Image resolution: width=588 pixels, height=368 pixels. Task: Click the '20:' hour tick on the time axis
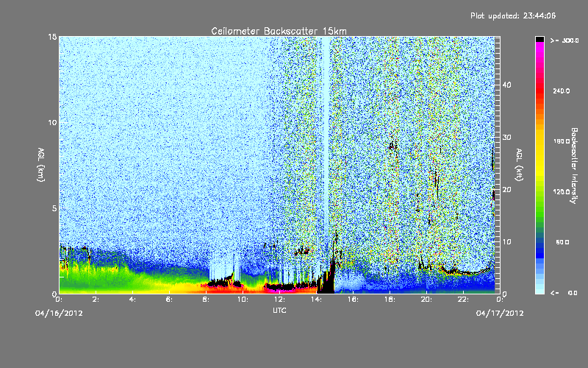click(x=426, y=300)
